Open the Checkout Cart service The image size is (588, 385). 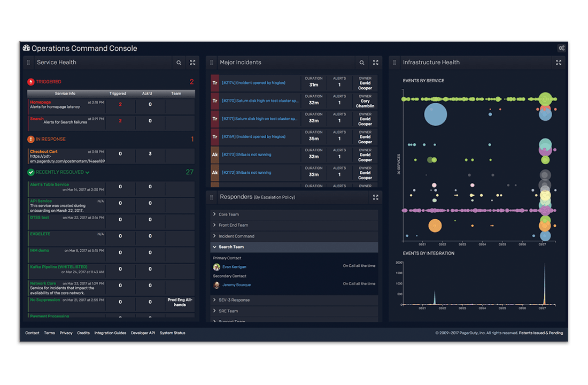pos(44,152)
